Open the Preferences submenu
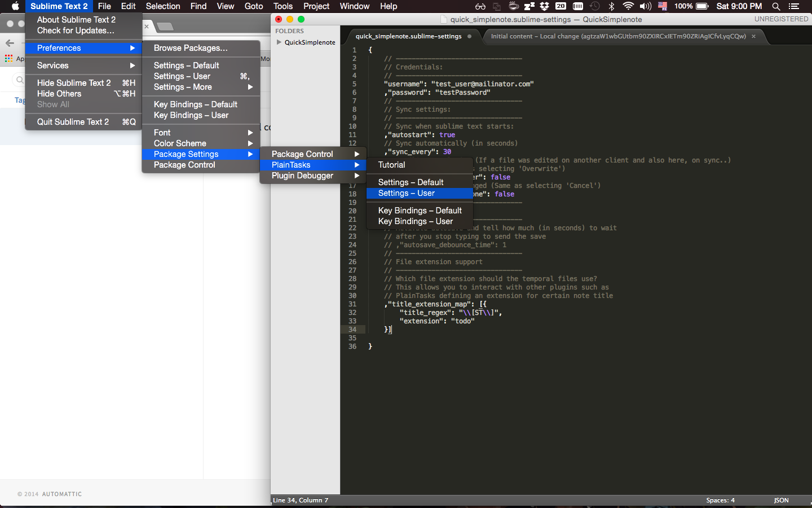 click(83, 48)
